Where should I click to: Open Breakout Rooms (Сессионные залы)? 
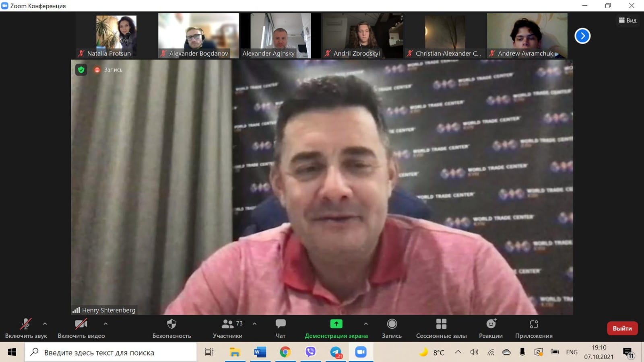(x=441, y=324)
